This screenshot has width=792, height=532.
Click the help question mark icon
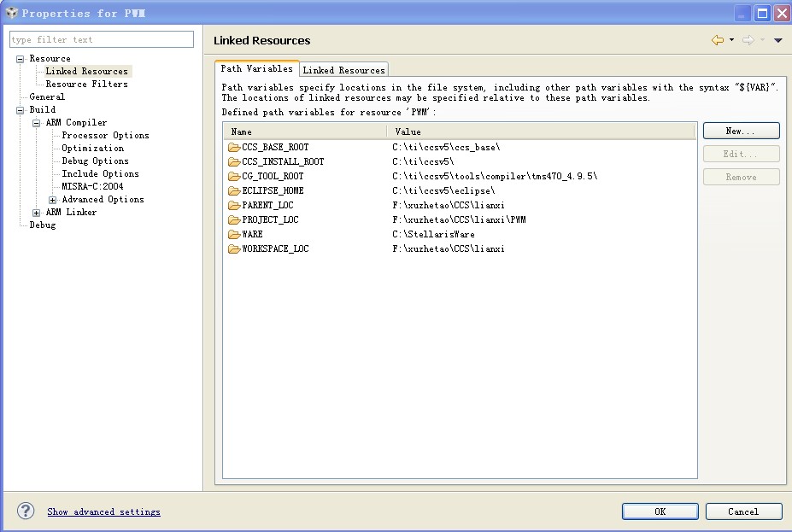coord(26,511)
